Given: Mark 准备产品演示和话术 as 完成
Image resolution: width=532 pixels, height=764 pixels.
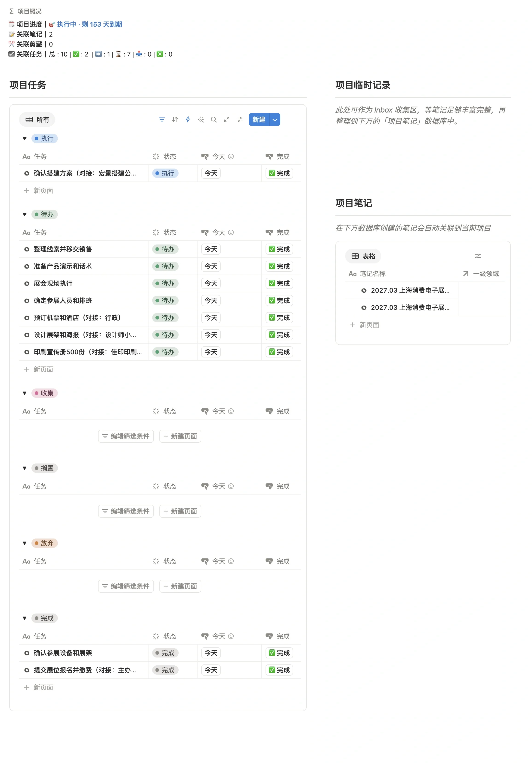Looking at the screenshot, I should (x=279, y=266).
